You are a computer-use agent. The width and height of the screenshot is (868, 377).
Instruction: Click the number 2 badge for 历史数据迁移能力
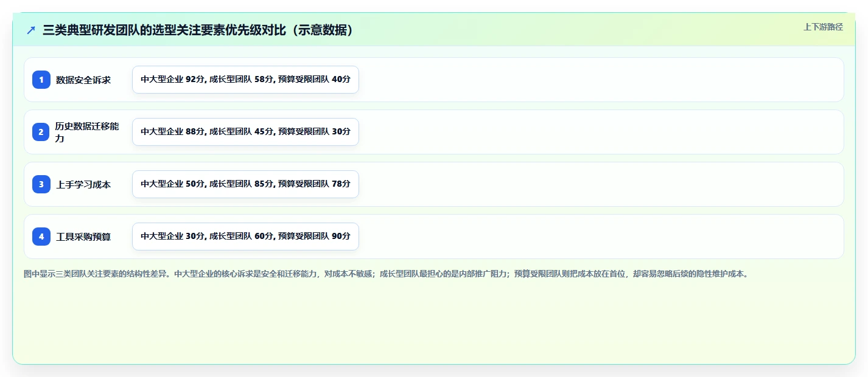pyautogui.click(x=41, y=132)
